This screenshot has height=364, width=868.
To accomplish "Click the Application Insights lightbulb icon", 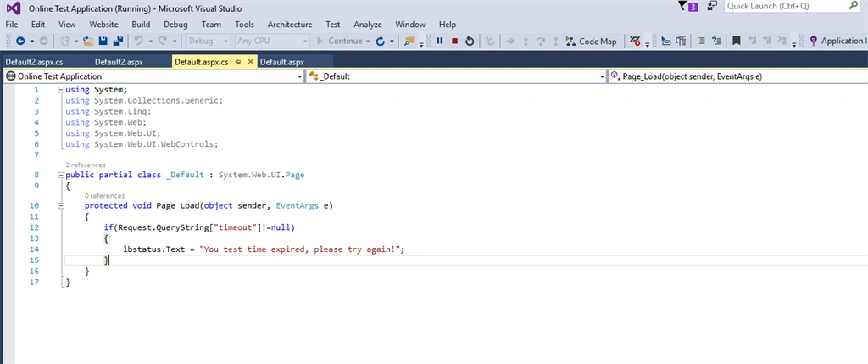I will pos(813,41).
